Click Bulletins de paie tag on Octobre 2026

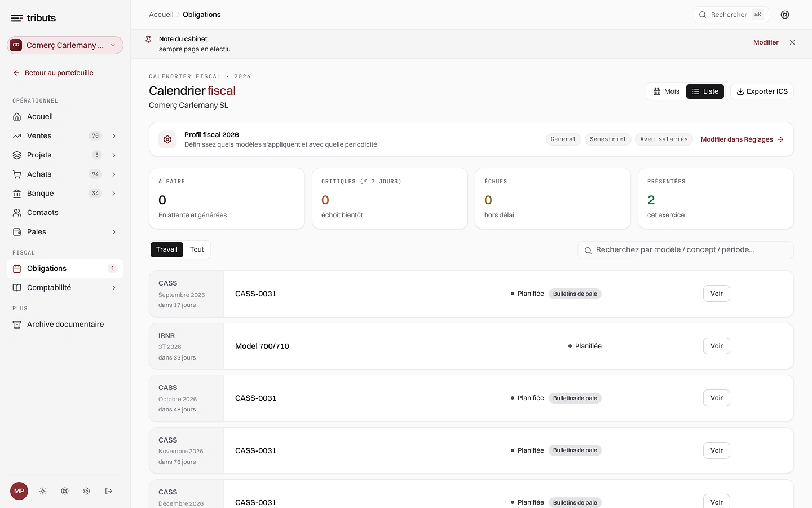575,398
